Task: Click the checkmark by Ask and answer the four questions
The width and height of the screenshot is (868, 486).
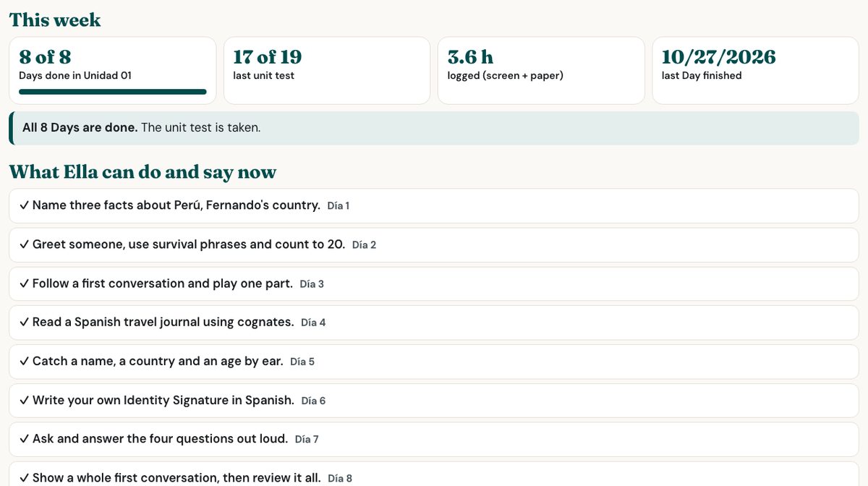Action: point(24,439)
